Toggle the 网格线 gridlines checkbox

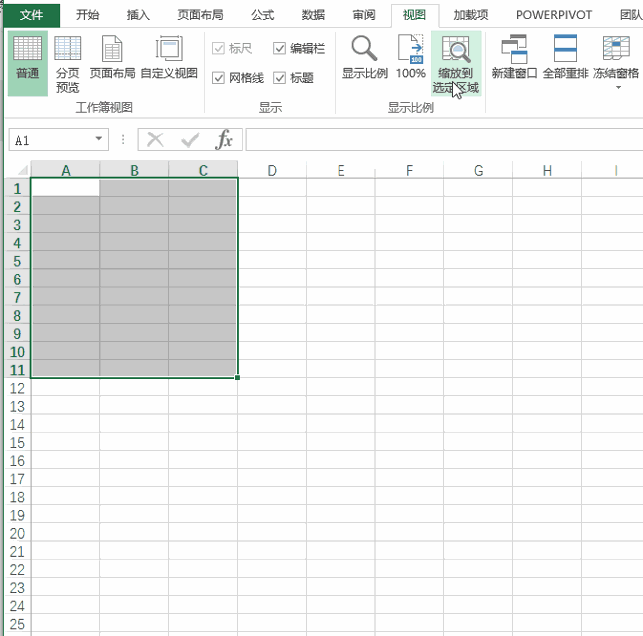(x=219, y=78)
